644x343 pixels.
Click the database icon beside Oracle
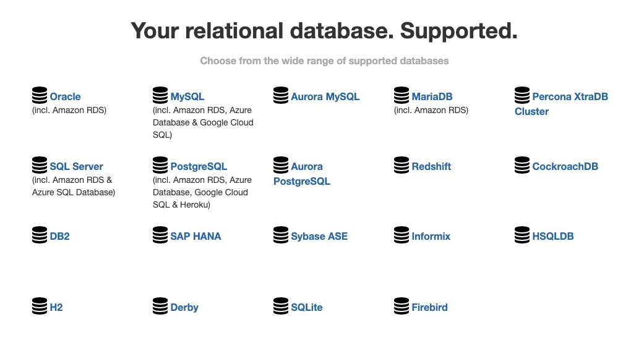click(x=40, y=95)
